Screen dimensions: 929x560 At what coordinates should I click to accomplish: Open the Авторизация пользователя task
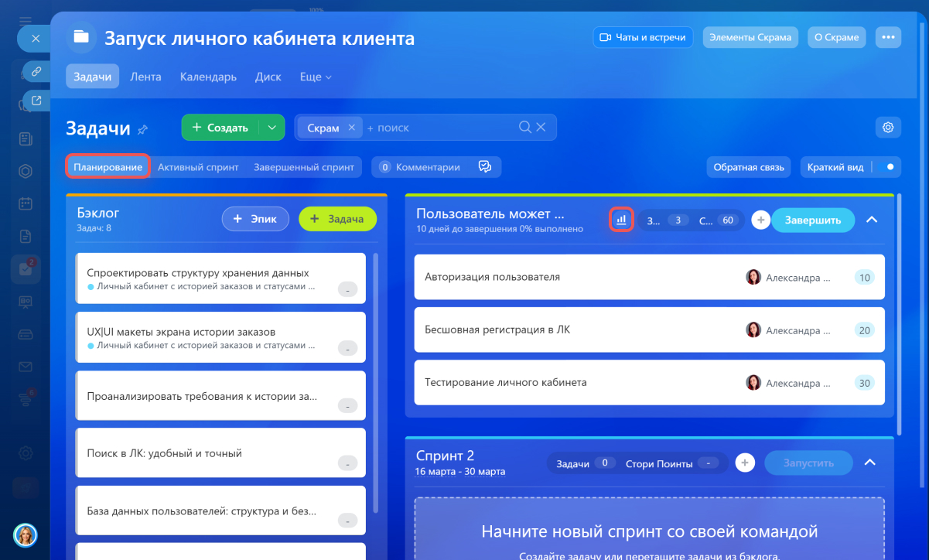[493, 277]
